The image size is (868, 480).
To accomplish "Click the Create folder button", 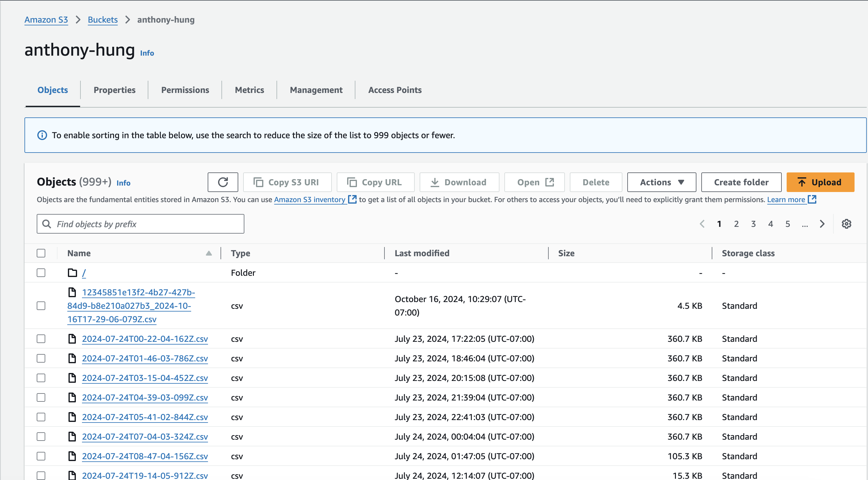I will [741, 182].
